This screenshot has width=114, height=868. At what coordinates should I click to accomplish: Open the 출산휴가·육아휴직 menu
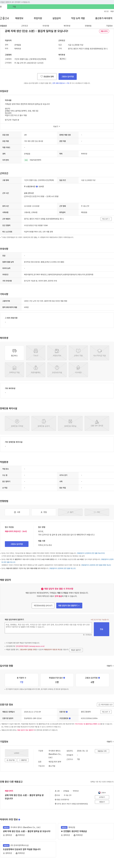click(104, 18)
